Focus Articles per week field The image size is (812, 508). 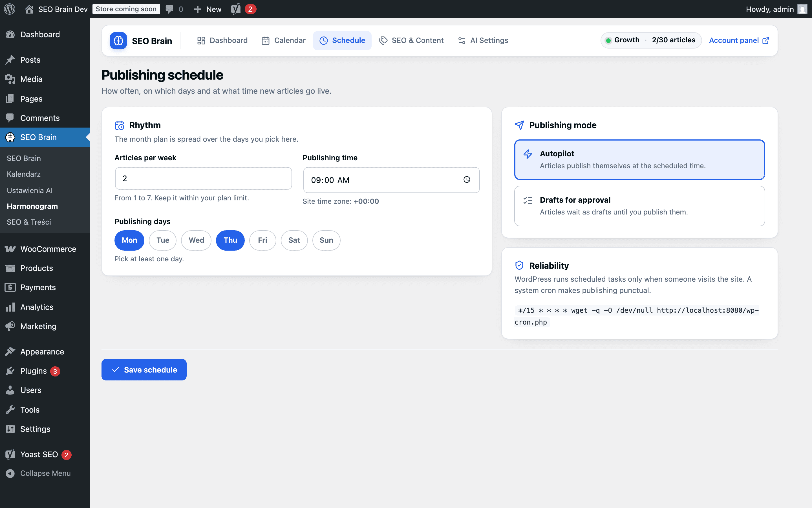[x=203, y=178]
